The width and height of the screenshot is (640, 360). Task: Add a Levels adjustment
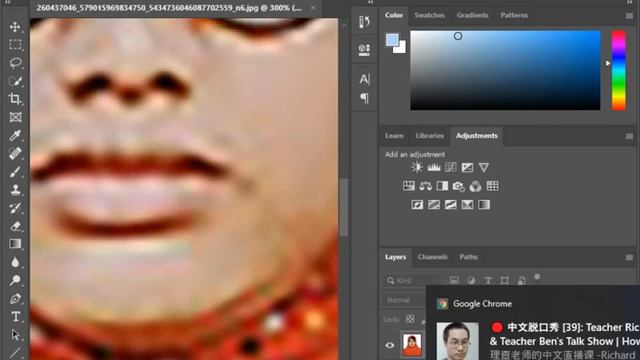pyautogui.click(x=433, y=167)
